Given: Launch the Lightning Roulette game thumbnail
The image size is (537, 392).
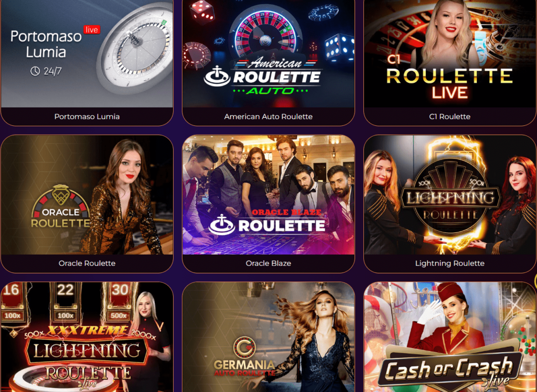Looking at the screenshot, I should pyautogui.click(x=449, y=195).
